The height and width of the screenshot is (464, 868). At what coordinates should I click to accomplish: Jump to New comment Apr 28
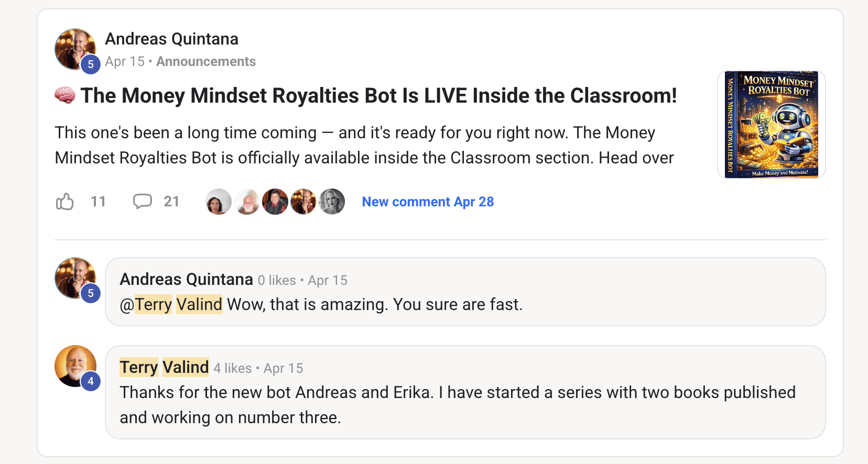click(428, 202)
